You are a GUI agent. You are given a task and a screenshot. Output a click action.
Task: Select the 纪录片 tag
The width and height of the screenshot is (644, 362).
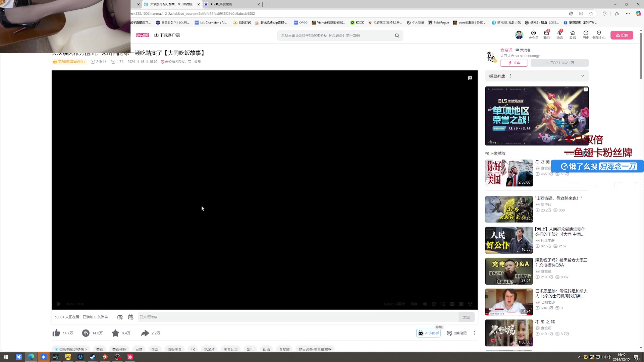(x=209, y=349)
